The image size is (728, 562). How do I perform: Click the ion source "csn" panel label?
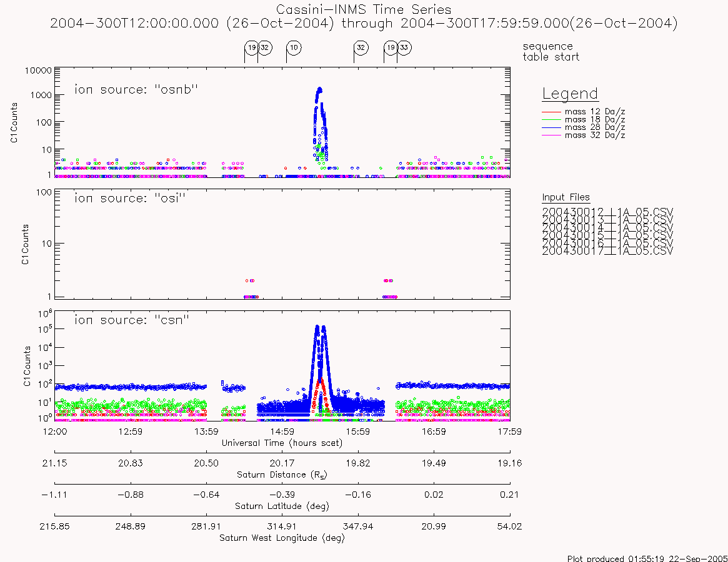132,320
